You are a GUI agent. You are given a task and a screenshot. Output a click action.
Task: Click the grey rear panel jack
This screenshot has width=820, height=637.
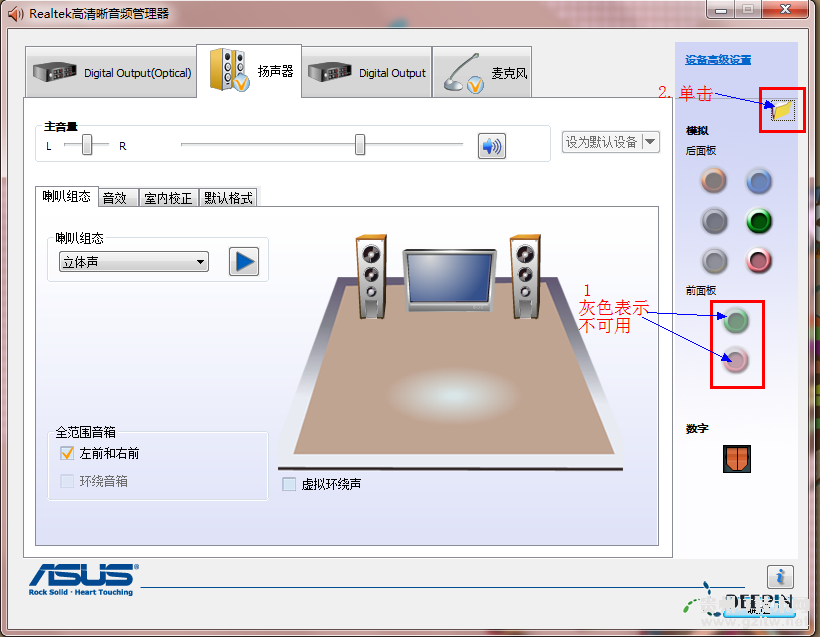click(x=714, y=260)
